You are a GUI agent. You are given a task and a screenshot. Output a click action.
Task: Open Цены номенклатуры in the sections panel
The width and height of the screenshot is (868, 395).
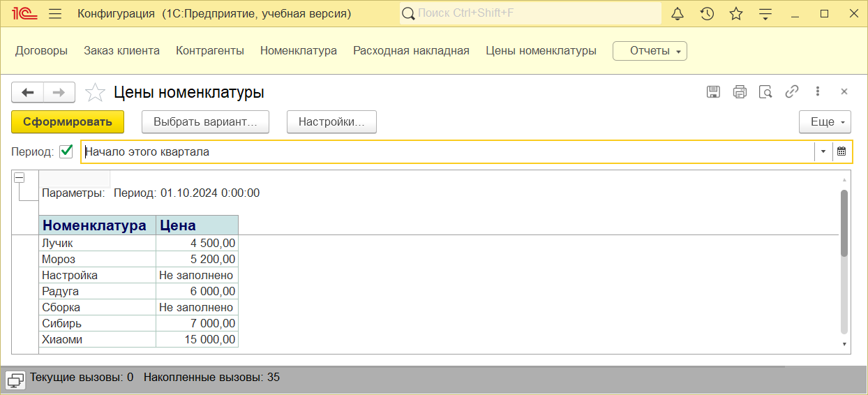point(541,50)
